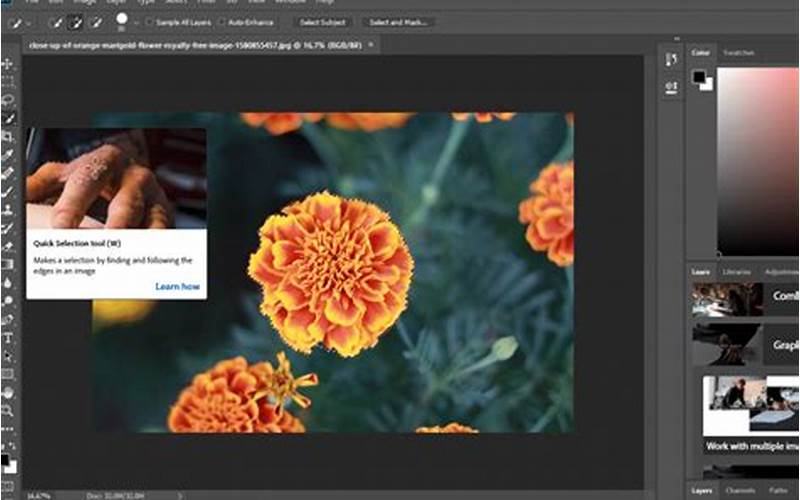The width and height of the screenshot is (800, 500).
Task: Select the Quick Selection tool in toolbar
Action: point(9,118)
